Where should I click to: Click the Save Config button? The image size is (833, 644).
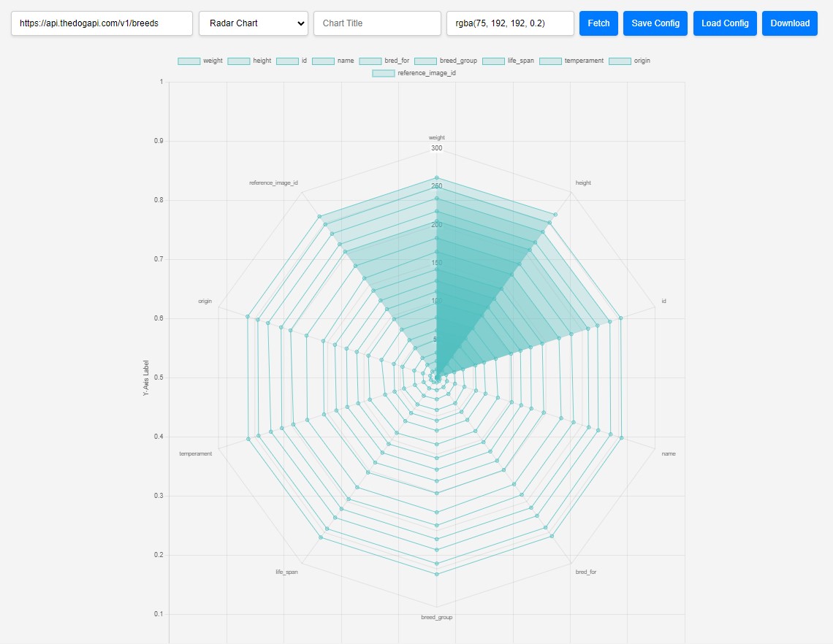(x=655, y=23)
